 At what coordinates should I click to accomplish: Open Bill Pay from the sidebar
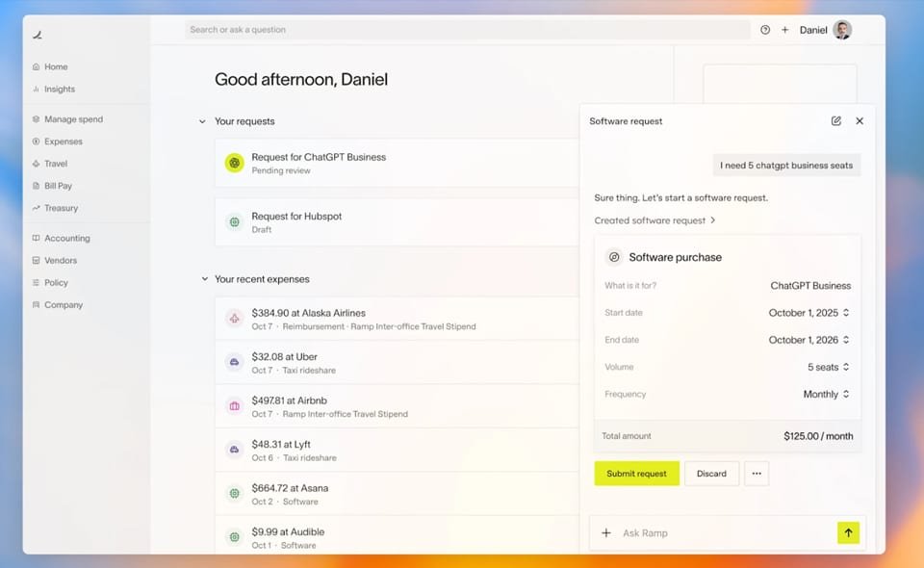click(x=58, y=186)
